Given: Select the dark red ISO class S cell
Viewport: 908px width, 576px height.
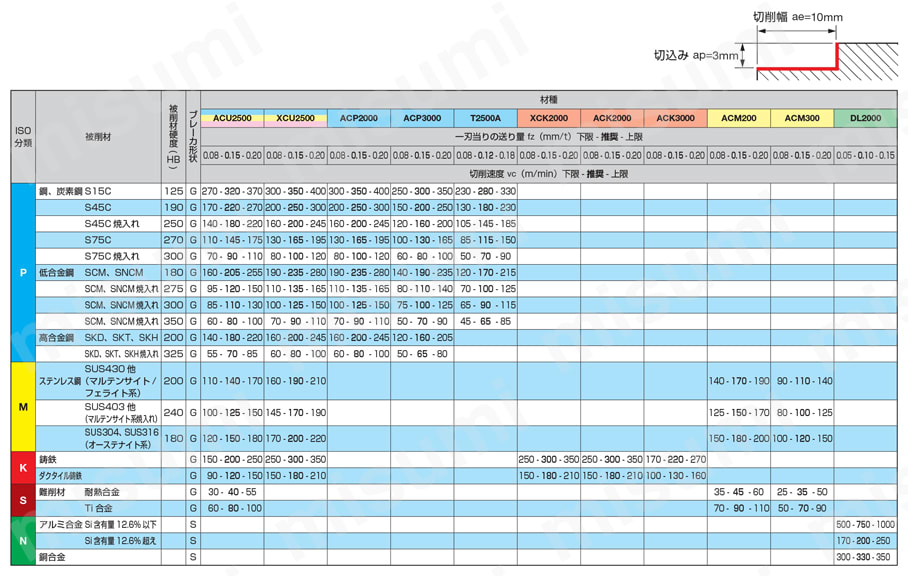Looking at the screenshot, I should [x=23, y=500].
